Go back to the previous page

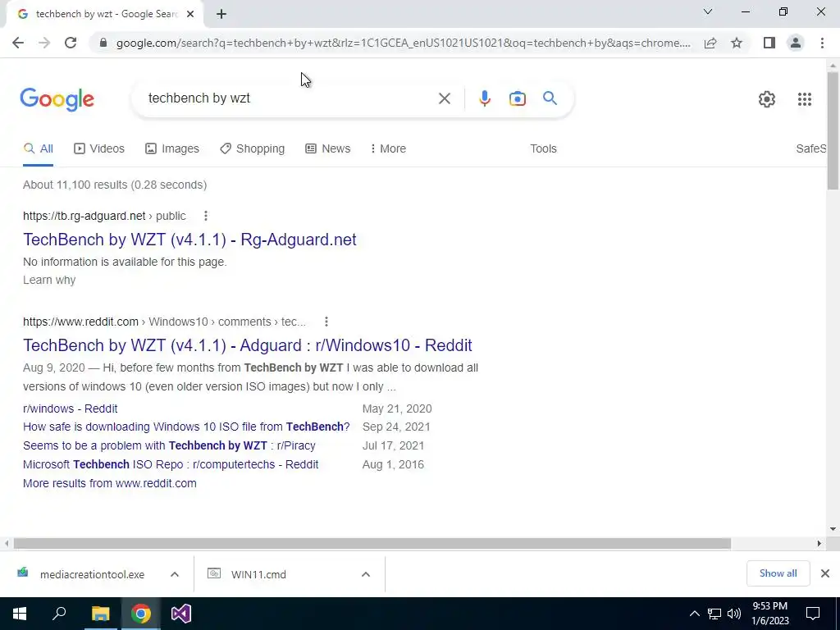(x=18, y=43)
